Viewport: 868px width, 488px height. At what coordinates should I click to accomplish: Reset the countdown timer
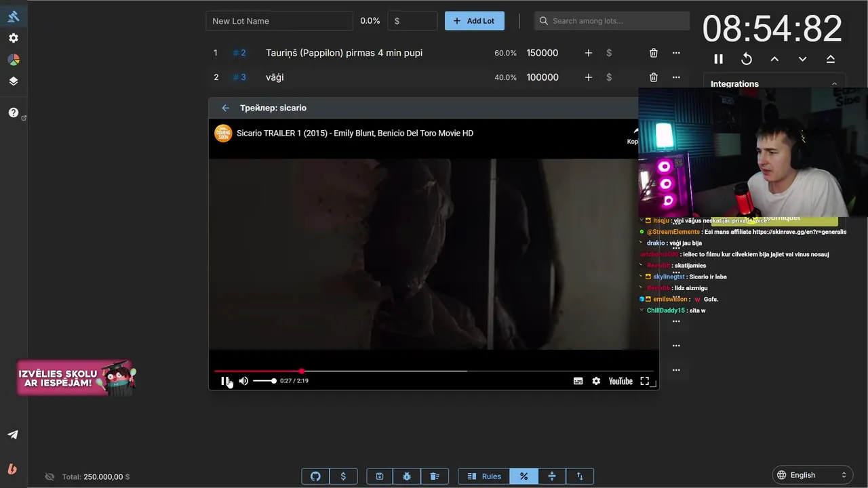[x=747, y=59]
